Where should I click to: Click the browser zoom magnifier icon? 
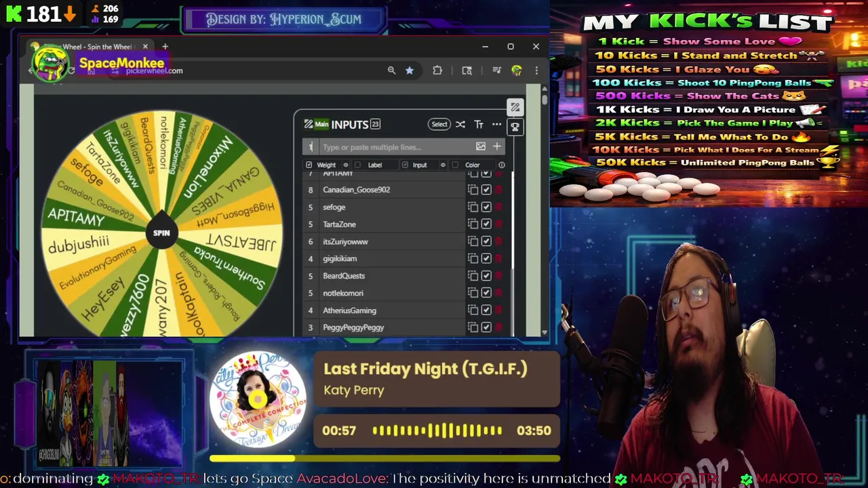(391, 70)
